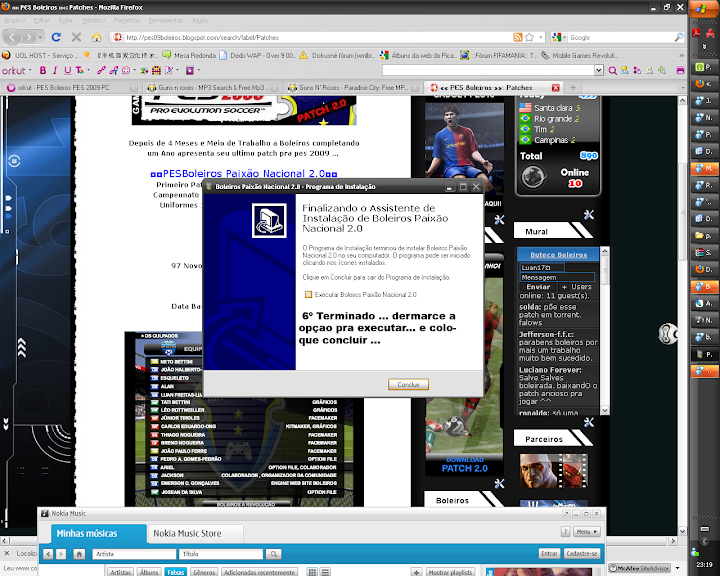Click the Google search field
This screenshot has height=576, width=720.
click(621, 37)
